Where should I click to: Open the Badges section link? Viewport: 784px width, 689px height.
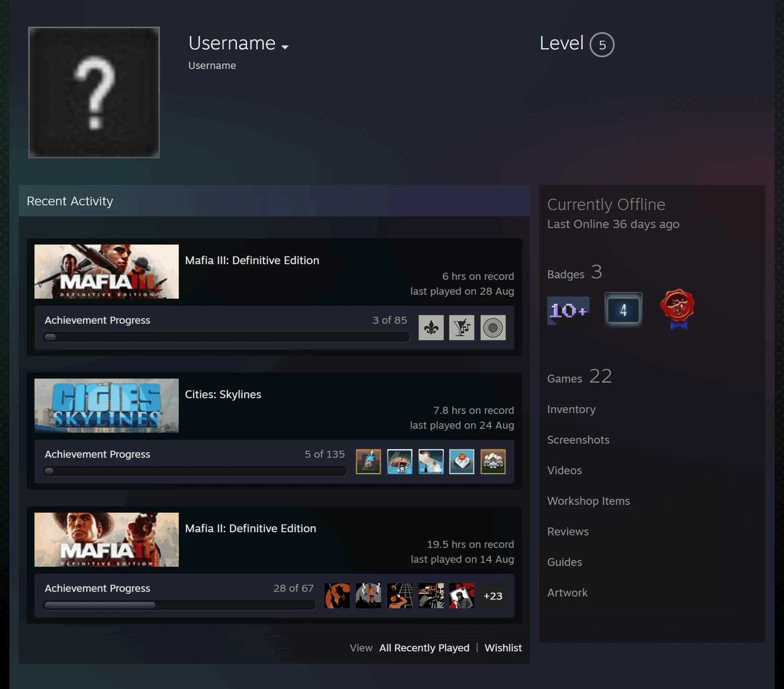pyautogui.click(x=575, y=272)
